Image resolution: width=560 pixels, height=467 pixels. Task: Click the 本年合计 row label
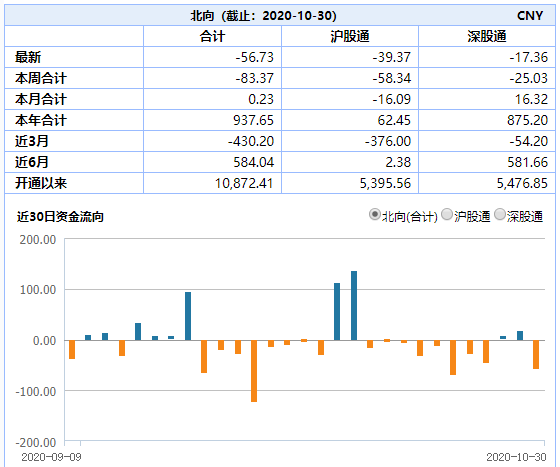tap(41, 120)
